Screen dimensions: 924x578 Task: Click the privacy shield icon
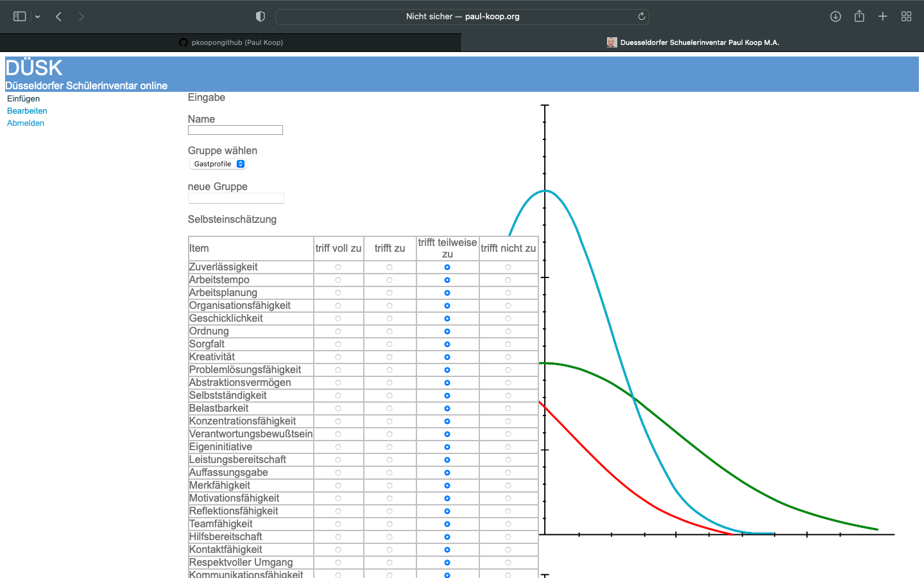click(261, 17)
